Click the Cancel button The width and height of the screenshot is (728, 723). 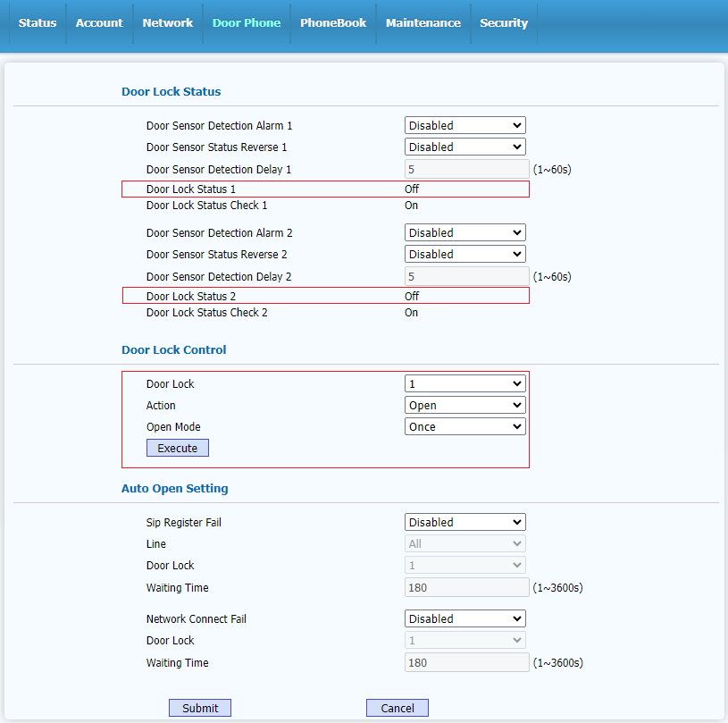click(x=397, y=708)
